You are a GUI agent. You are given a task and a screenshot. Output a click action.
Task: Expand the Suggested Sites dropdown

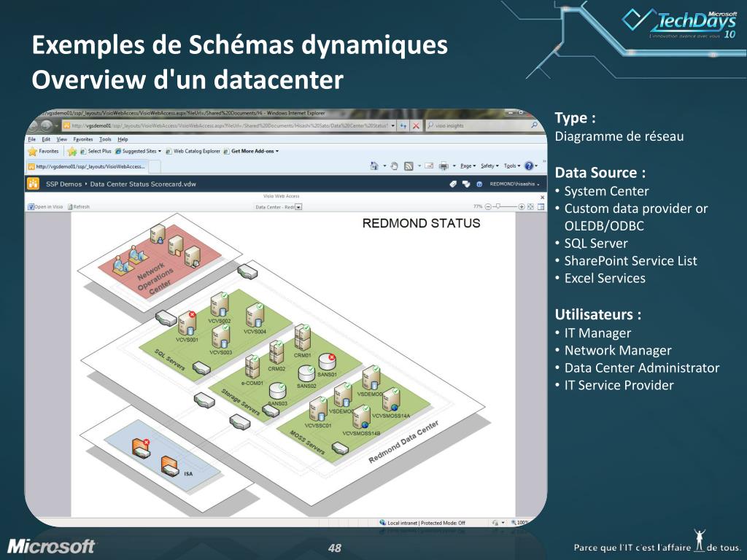tap(138, 152)
